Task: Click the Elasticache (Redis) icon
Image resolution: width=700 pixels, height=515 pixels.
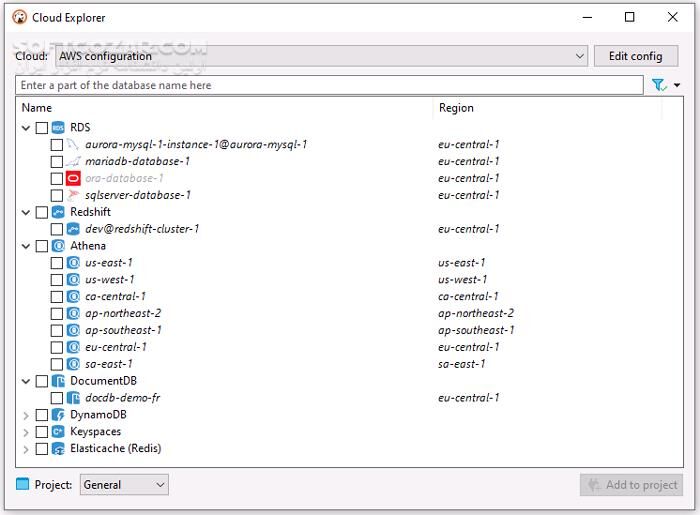Action: click(x=58, y=449)
